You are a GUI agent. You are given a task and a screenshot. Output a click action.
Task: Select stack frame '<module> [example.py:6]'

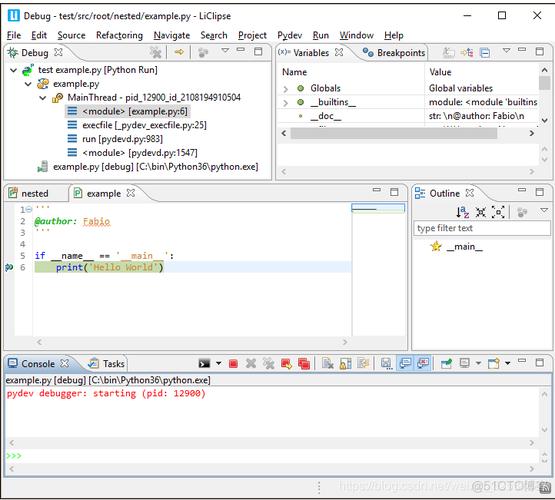coord(128,111)
